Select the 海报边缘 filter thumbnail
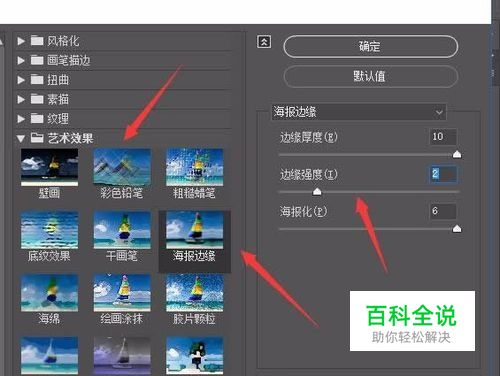The image size is (500, 376). click(x=195, y=230)
